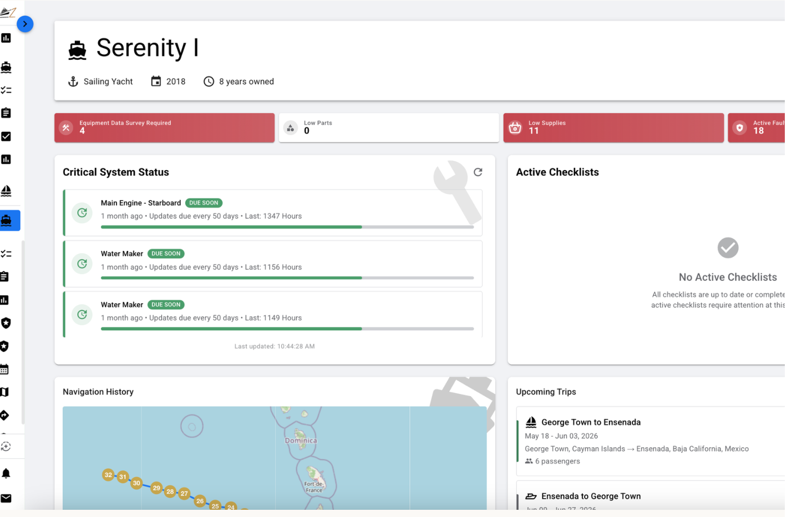This screenshot has height=517, width=812.
Task: Click the Main Engine - Starboard title
Action: click(x=141, y=203)
